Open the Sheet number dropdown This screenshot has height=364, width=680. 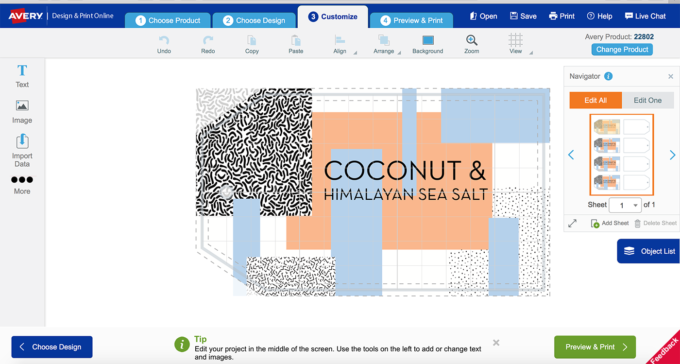click(x=625, y=205)
